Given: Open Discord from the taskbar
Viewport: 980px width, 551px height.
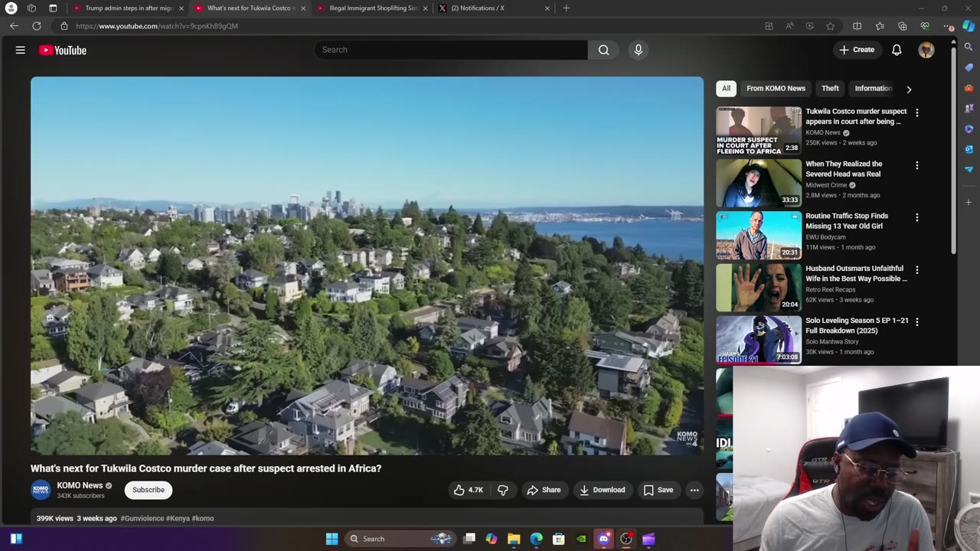Looking at the screenshot, I should point(604,539).
